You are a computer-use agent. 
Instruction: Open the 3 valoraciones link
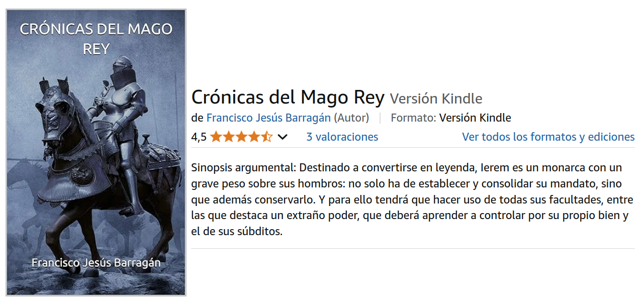pos(342,137)
